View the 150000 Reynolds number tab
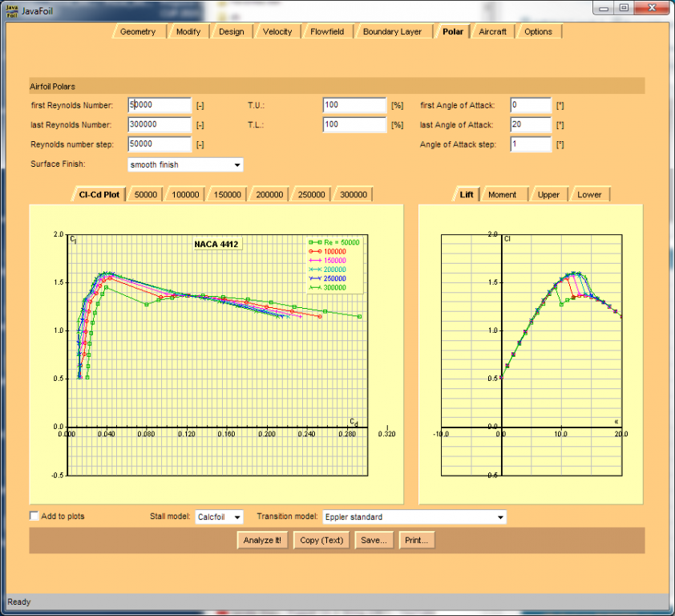 tap(228, 195)
